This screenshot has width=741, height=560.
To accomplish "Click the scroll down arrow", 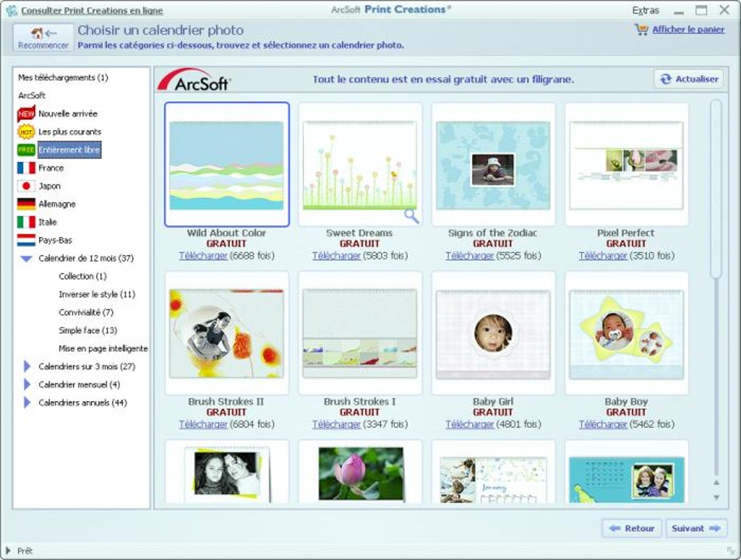I will coord(716,497).
